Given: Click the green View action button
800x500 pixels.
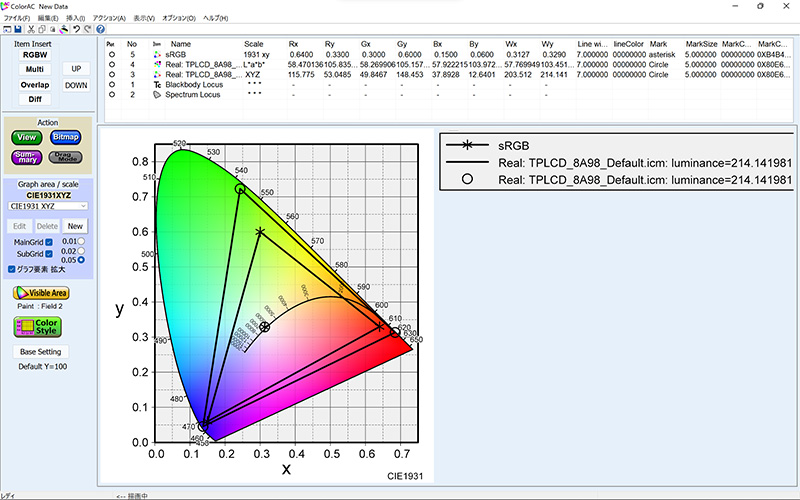Looking at the screenshot, I should pyautogui.click(x=26, y=137).
